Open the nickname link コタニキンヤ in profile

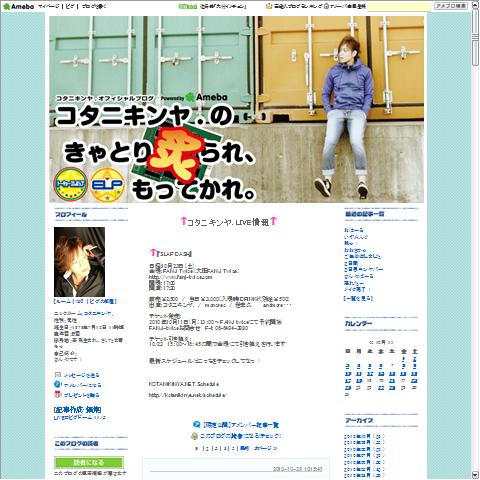pos(98,313)
